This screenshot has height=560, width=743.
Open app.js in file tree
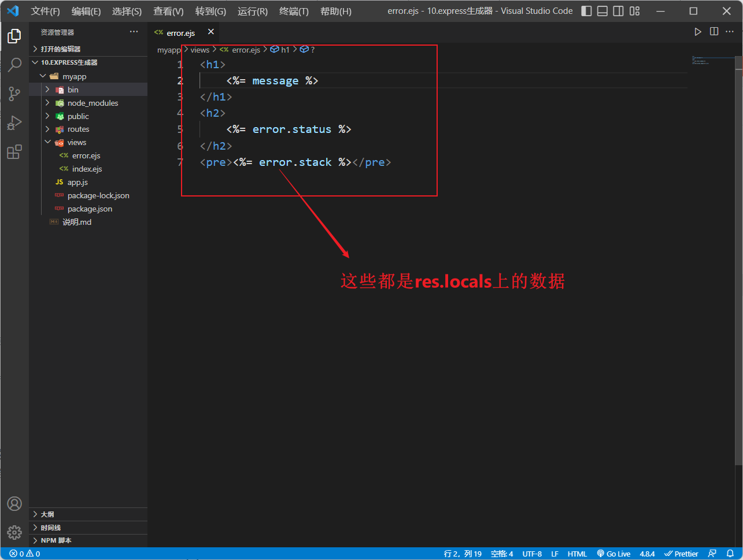(88, 183)
